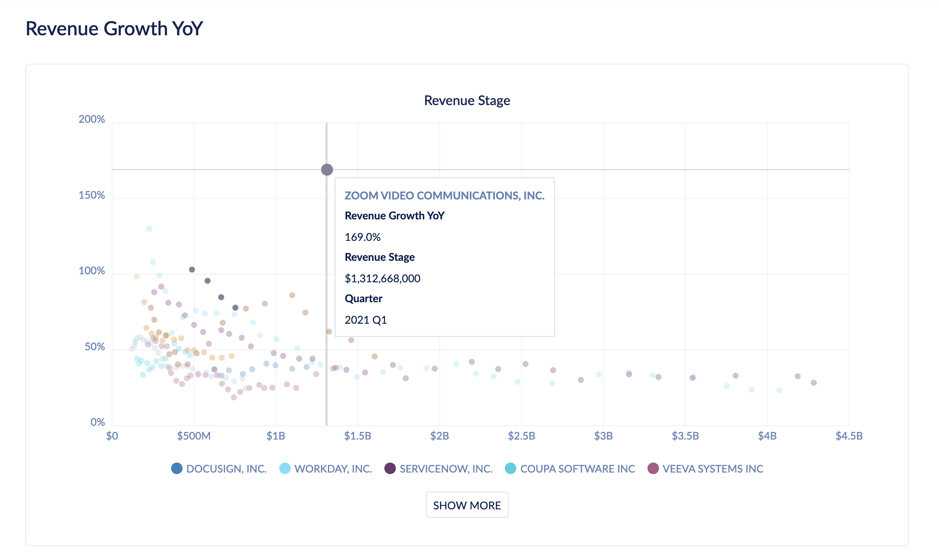Click the DocuSign blue legend dot

click(x=177, y=469)
